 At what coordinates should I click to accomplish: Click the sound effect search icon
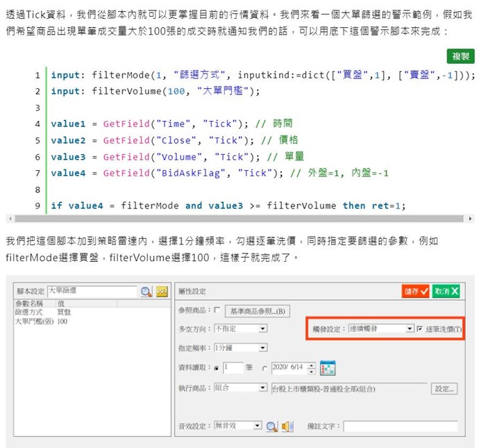tap(272, 426)
